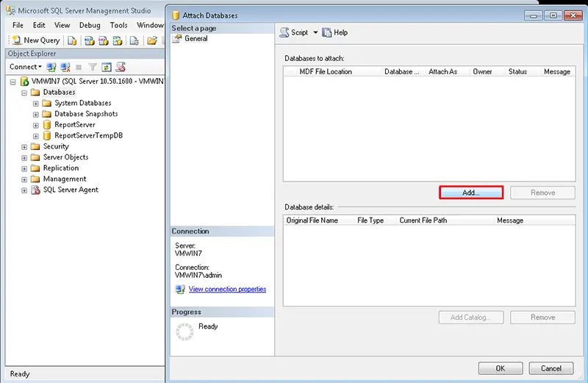This screenshot has width=588, height=383.
Task: Select the Database Snapshots tree item
Action: [86, 114]
